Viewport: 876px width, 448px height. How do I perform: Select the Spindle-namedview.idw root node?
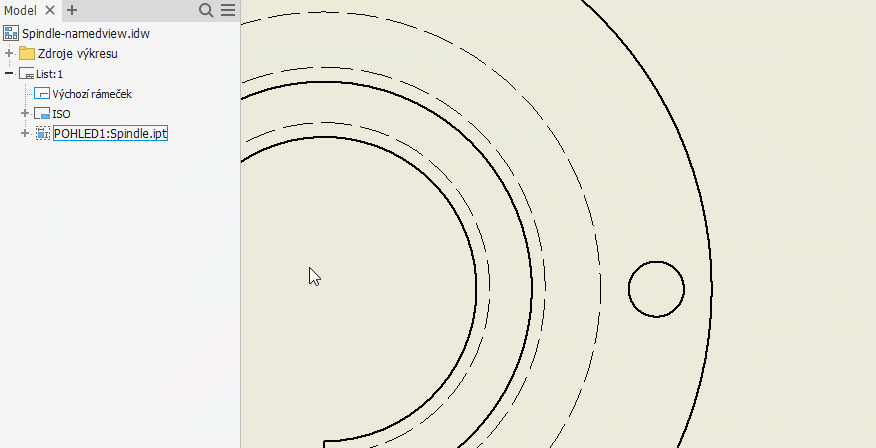point(86,34)
